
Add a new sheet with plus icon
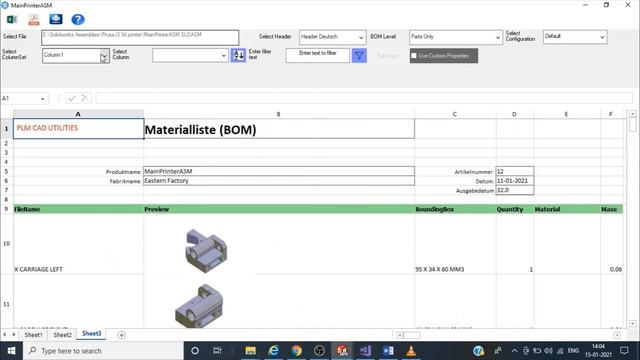[121, 335]
